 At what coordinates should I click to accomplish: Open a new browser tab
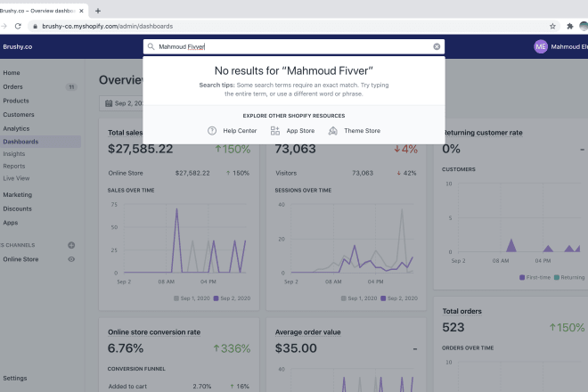98,11
